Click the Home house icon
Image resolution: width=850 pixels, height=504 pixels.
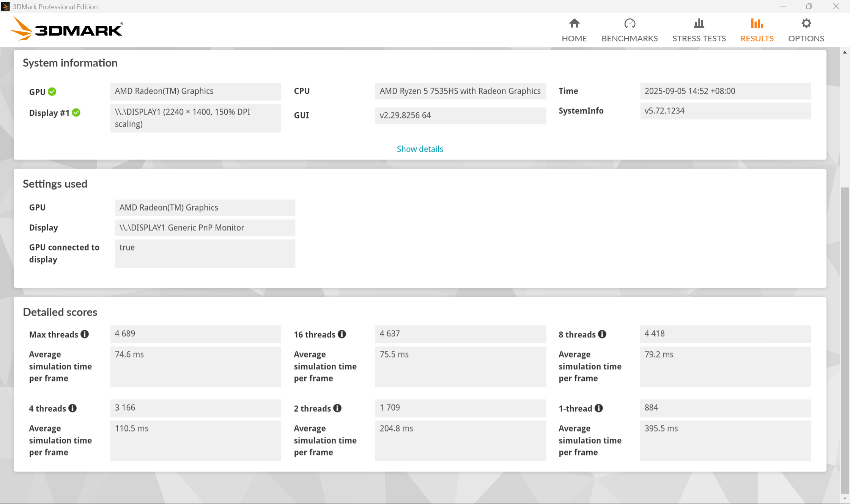(574, 24)
